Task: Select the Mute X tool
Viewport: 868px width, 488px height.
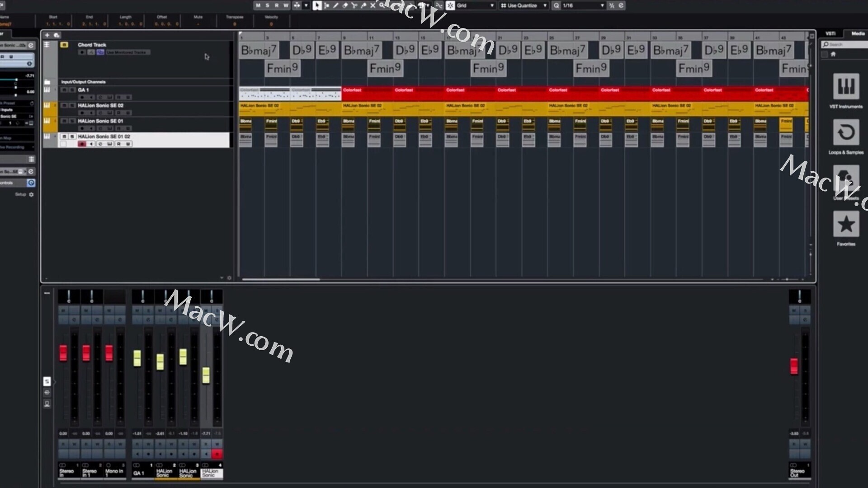Action: click(373, 5)
